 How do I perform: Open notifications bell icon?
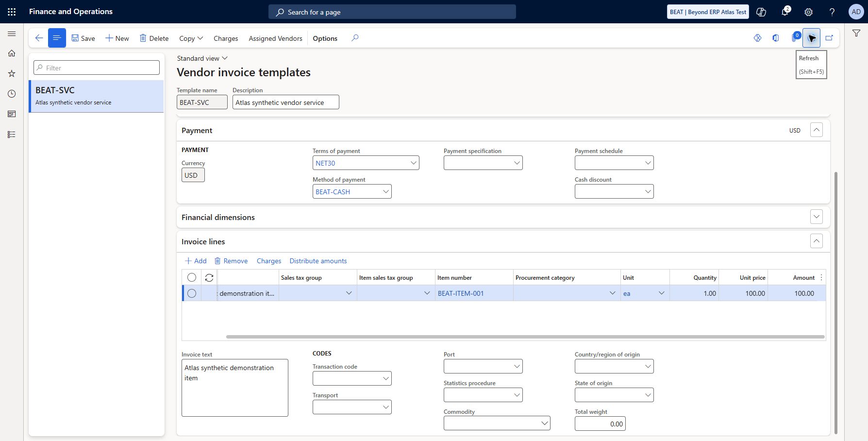(785, 12)
